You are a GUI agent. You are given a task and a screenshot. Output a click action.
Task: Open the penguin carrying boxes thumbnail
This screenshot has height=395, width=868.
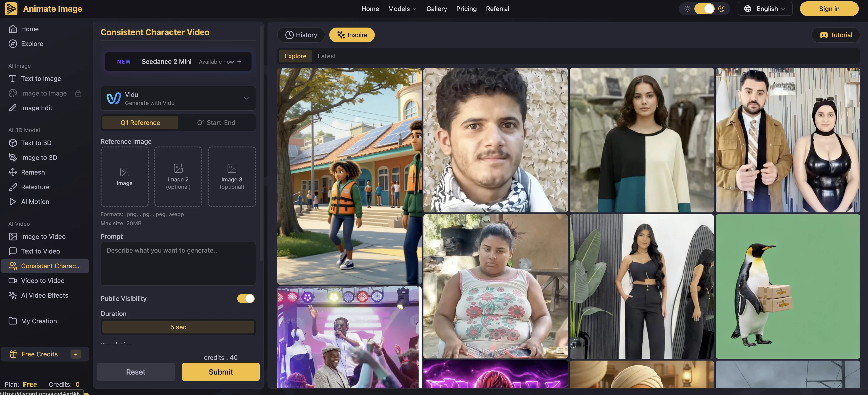click(x=788, y=286)
